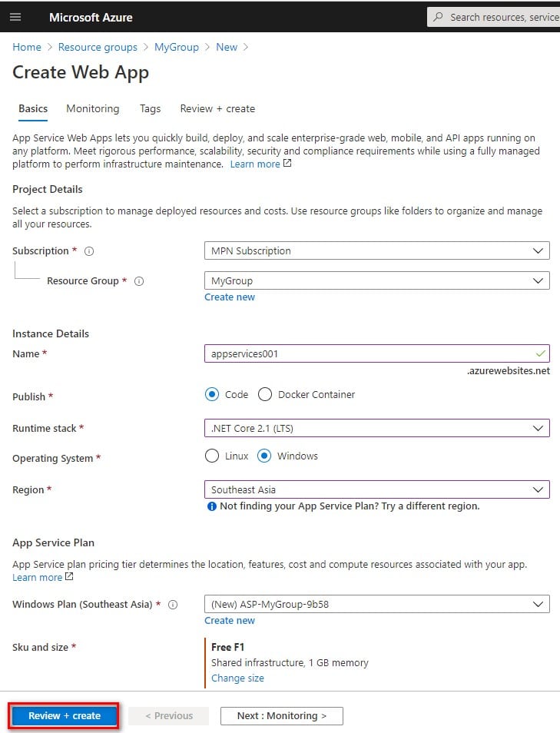Select the Code publish option

click(x=212, y=395)
